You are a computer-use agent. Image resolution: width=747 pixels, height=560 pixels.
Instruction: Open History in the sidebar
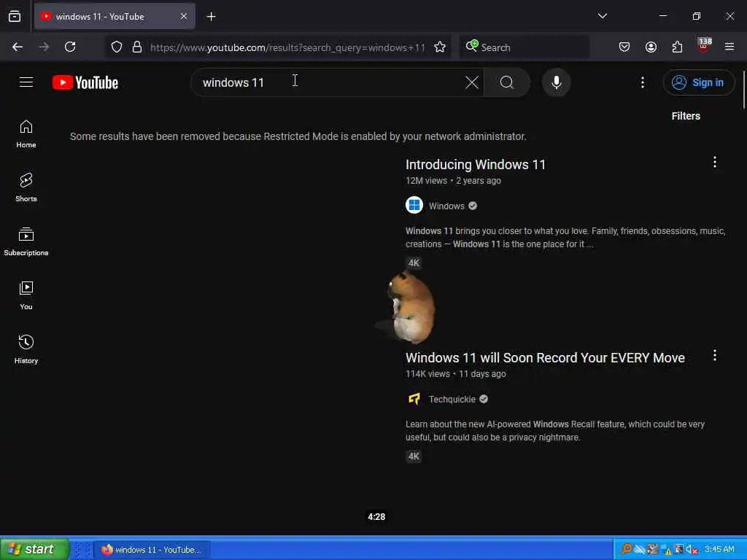pyautogui.click(x=26, y=349)
